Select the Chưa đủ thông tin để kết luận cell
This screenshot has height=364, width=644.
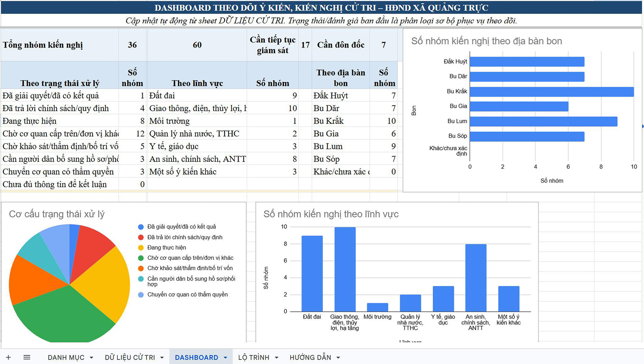[x=60, y=184]
